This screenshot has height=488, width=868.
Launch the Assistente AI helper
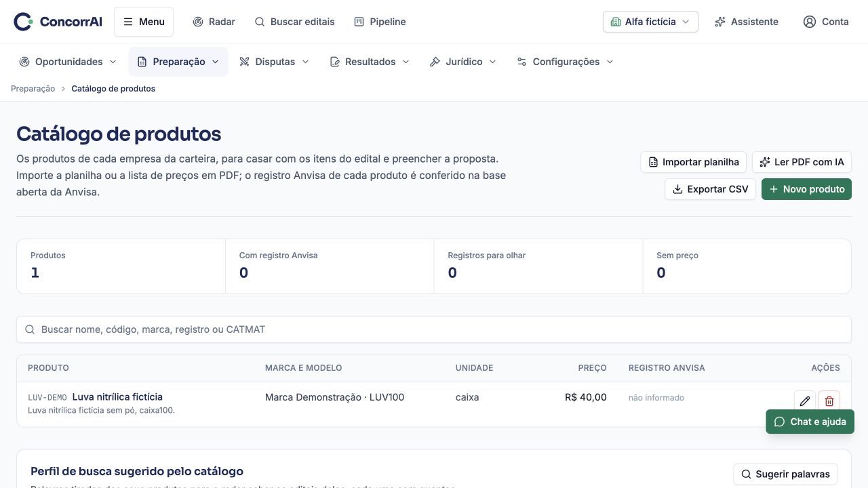pos(747,22)
